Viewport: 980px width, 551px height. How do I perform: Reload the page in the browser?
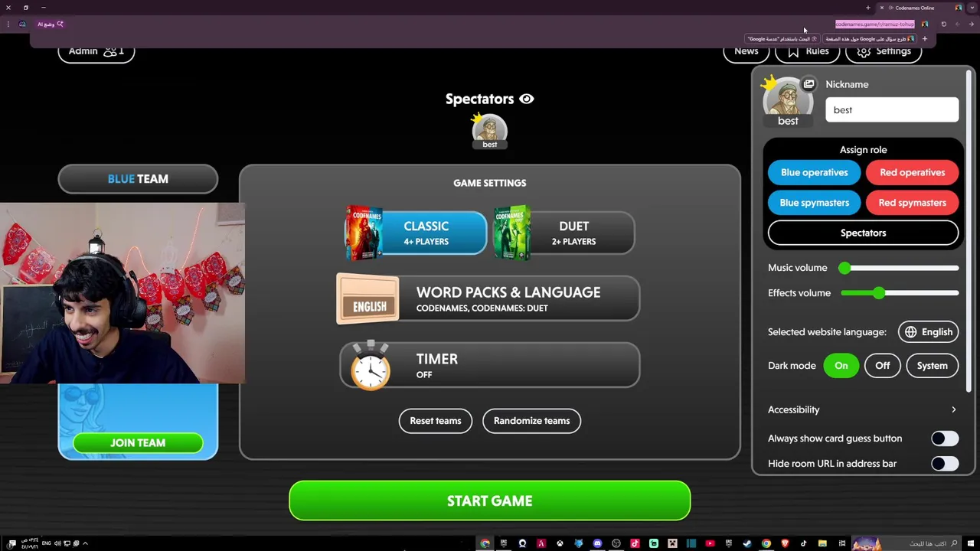(944, 24)
